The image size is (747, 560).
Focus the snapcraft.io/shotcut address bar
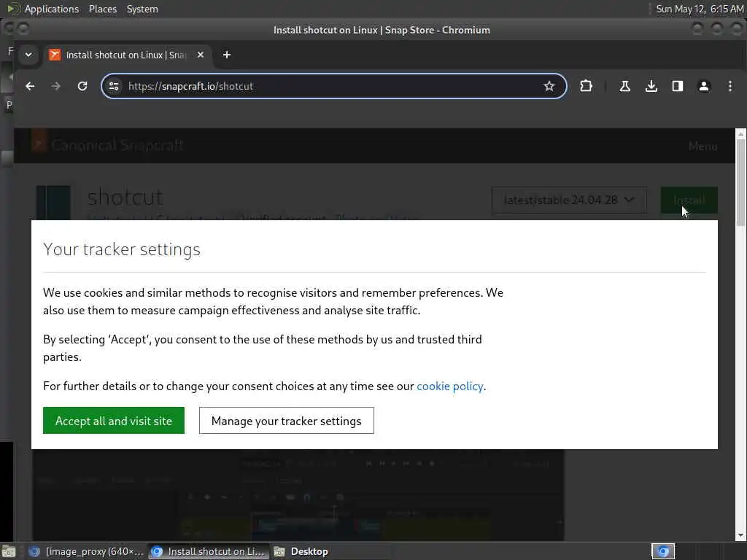(333, 86)
